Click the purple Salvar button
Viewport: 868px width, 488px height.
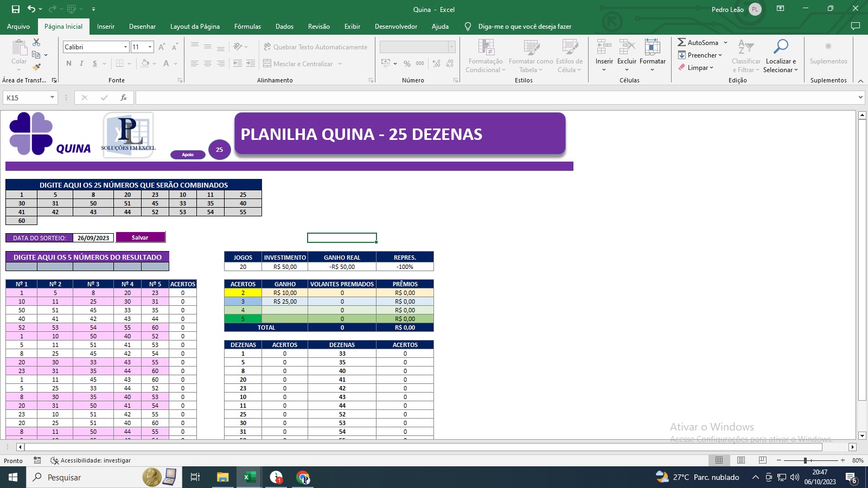140,237
